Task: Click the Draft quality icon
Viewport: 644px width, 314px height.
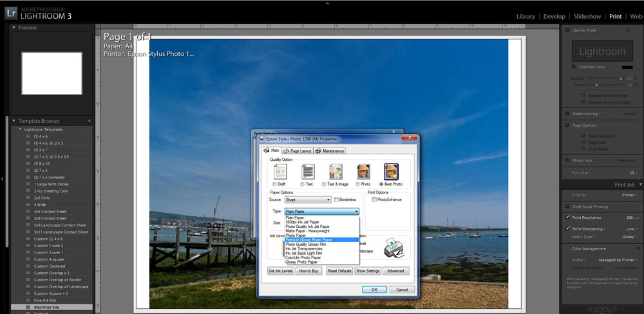Action: coord(280,172)
